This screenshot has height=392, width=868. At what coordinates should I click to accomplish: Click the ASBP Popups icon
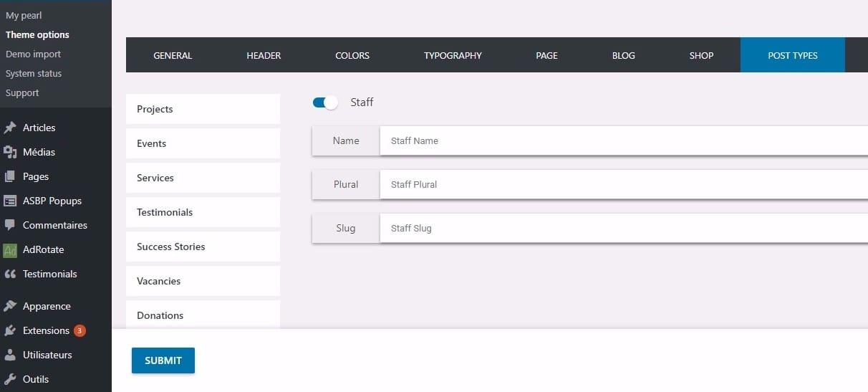tap(10, 201)
